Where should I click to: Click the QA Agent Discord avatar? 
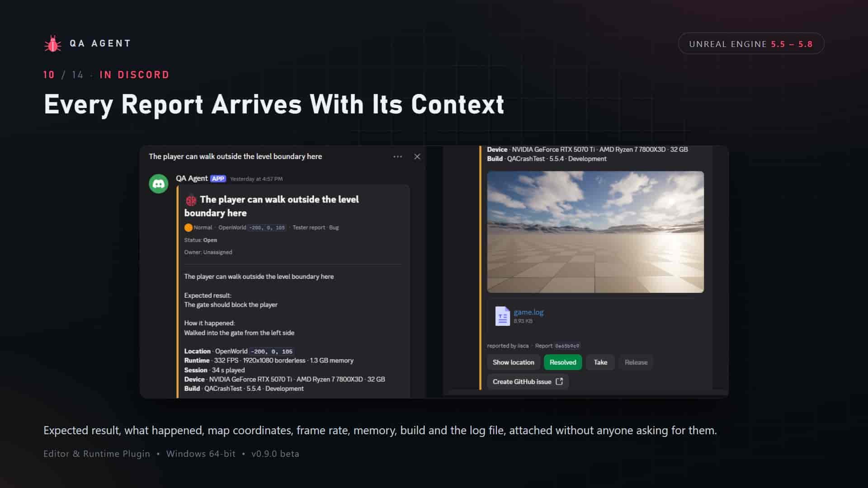[x=159, y=184]
